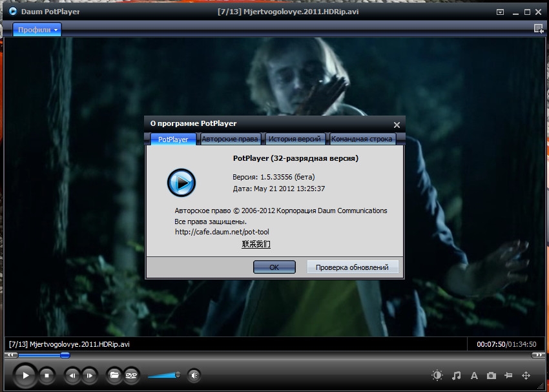Open the title bar dropdown arrow beside minimize
The image size is (549, 392).
point(500,12)
